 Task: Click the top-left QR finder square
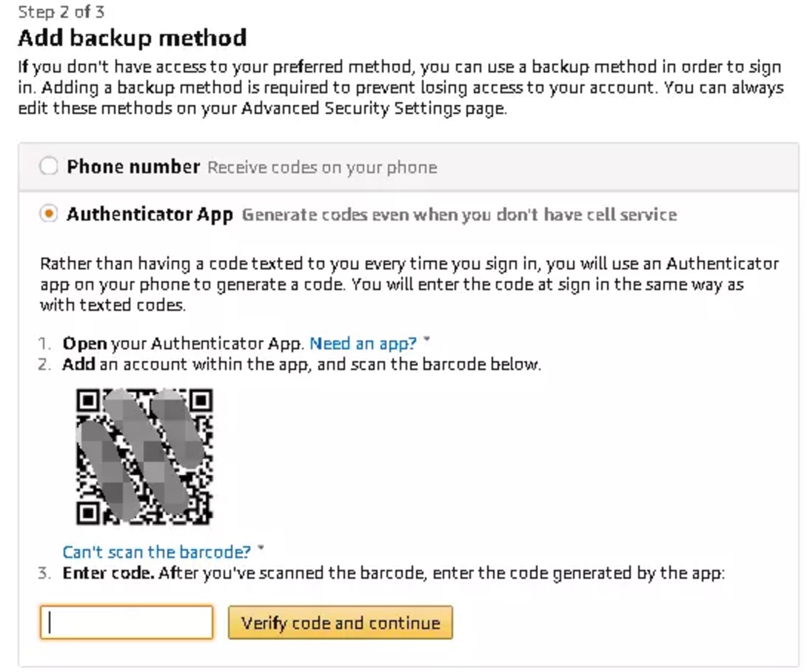pyautogui.click(x=88, y=401)
